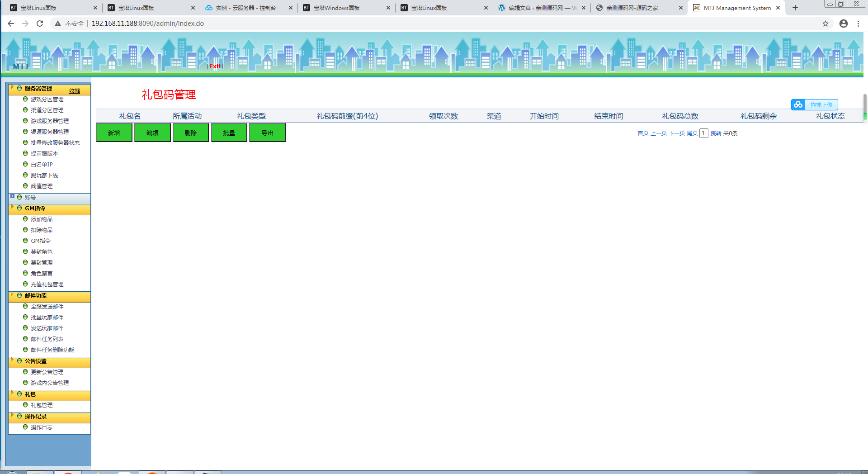This screenshot has height=474, width=868.
Task: Click the 下一页 pagination link
Action: [676, 133]
